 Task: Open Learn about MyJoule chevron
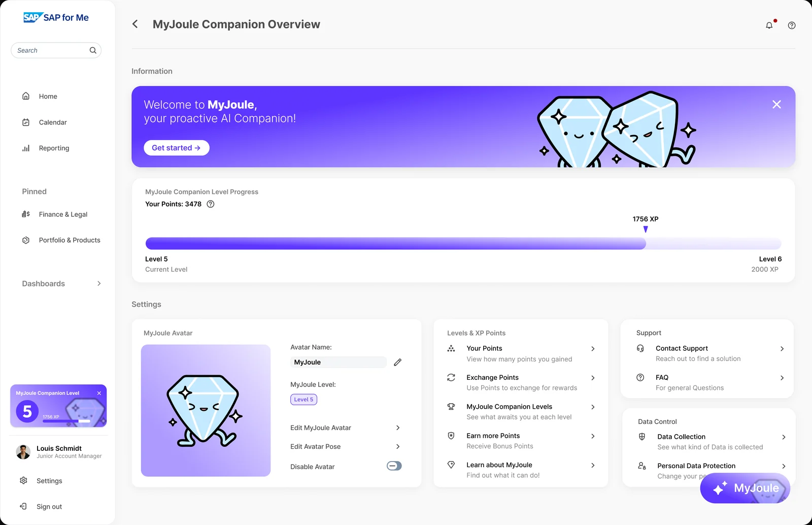(593, 465)
